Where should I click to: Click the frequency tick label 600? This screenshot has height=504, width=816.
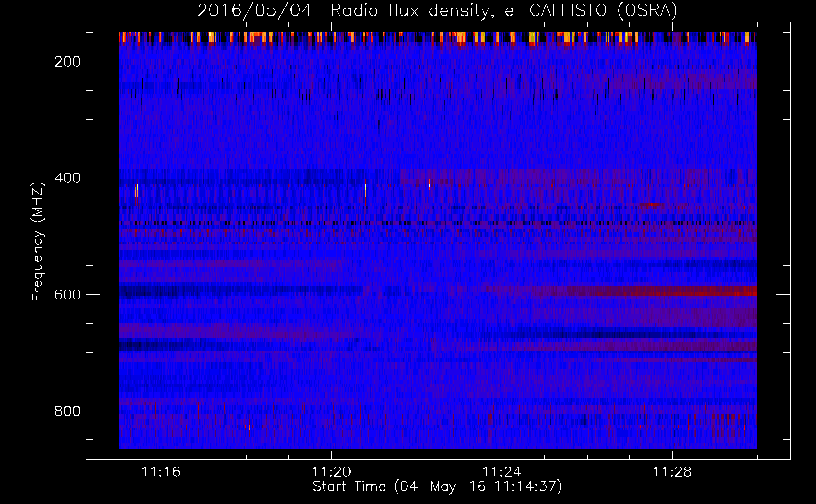[68, 294]
